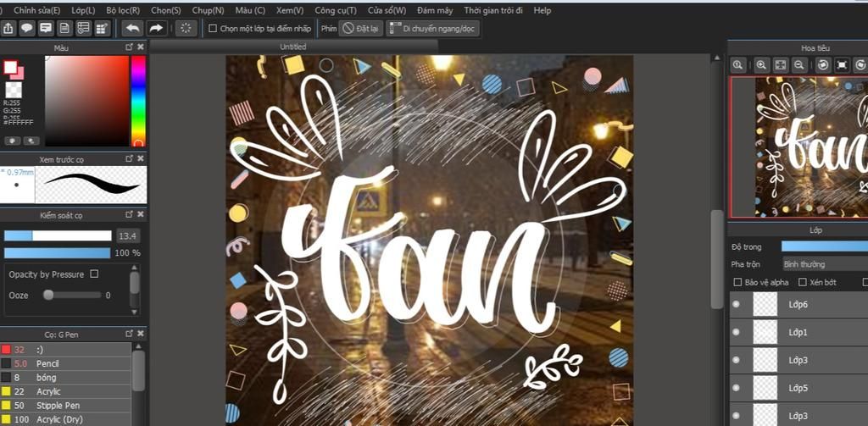Float the Kiểm soát cọ panel

[x=130, y=214]
